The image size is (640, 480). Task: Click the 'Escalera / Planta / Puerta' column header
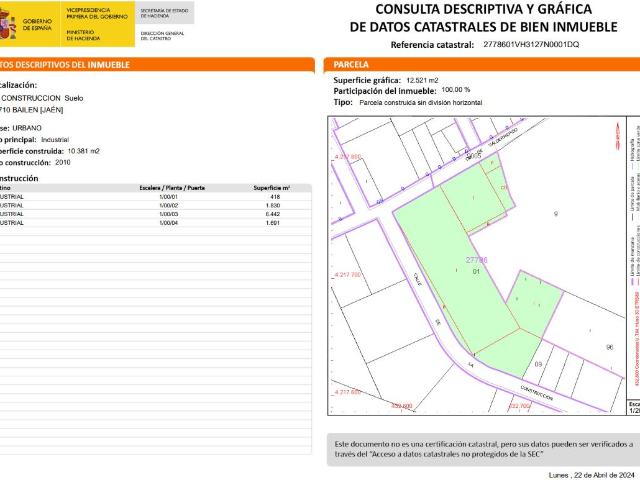(172, 188)
